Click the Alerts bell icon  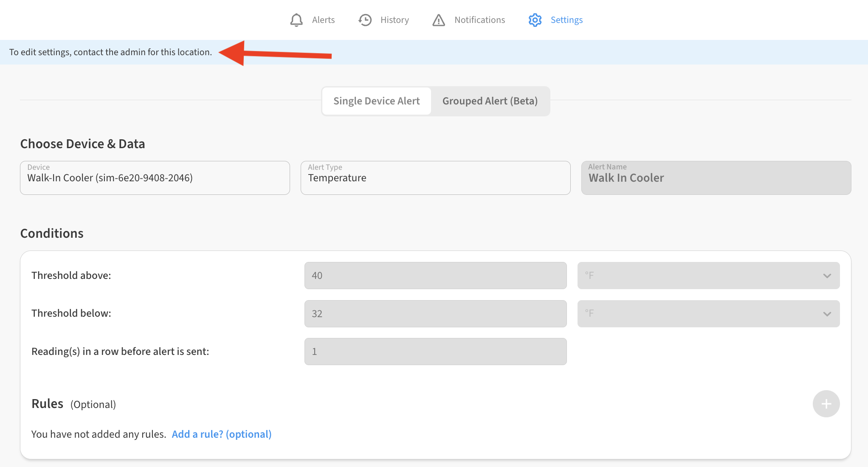click(x=296, y=20)
